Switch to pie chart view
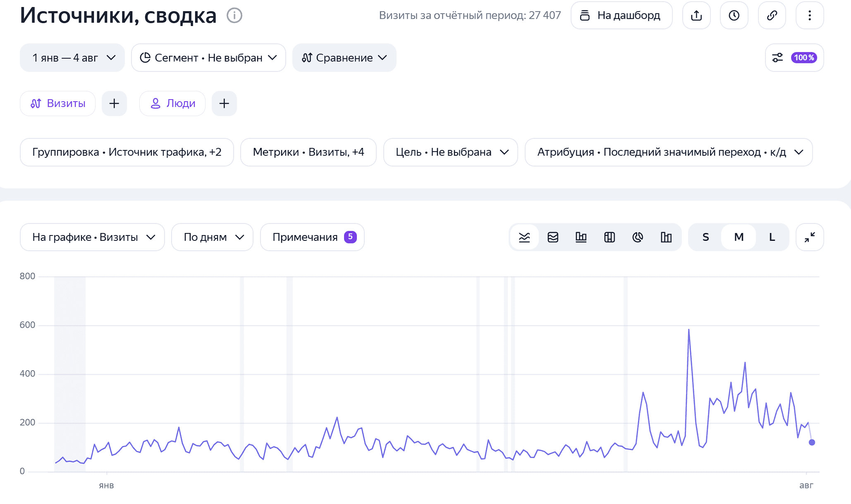851x504 pixels. (638, 237)
